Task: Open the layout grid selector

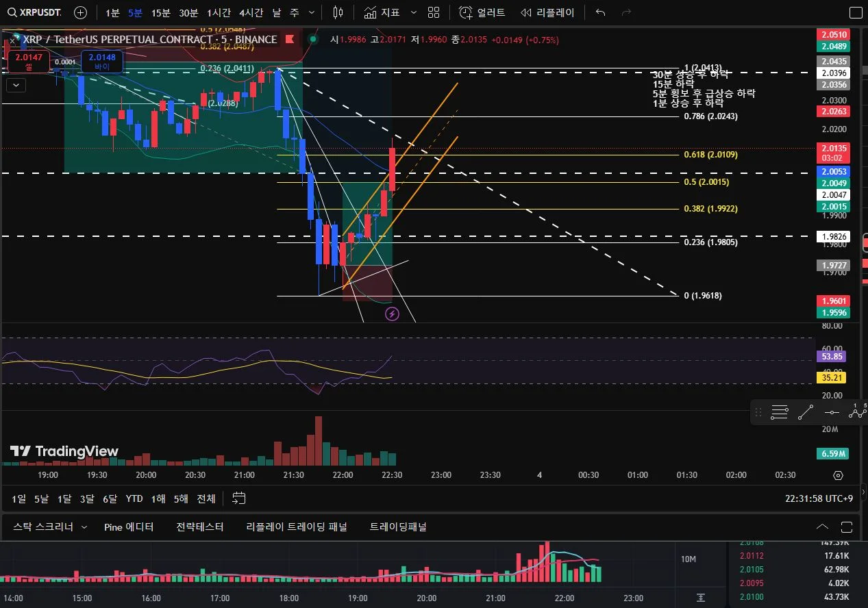Action: click(x=434, y=12)
